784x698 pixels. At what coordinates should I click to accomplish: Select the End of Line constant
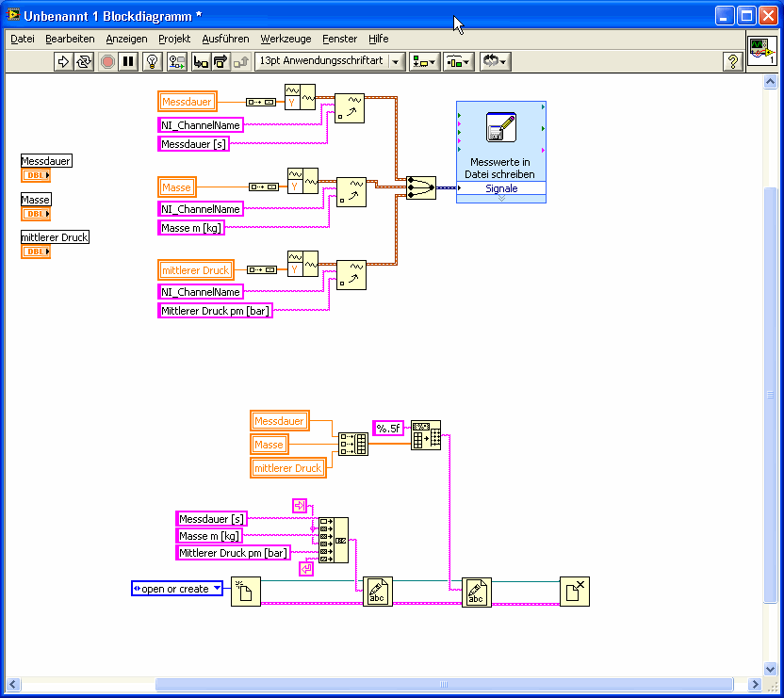[x=306, y=569]
